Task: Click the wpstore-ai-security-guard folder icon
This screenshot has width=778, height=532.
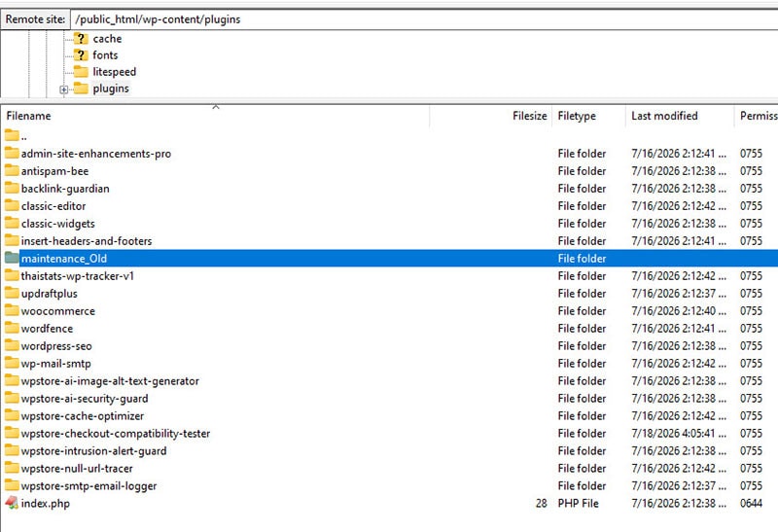Action: tap(12, 398)
